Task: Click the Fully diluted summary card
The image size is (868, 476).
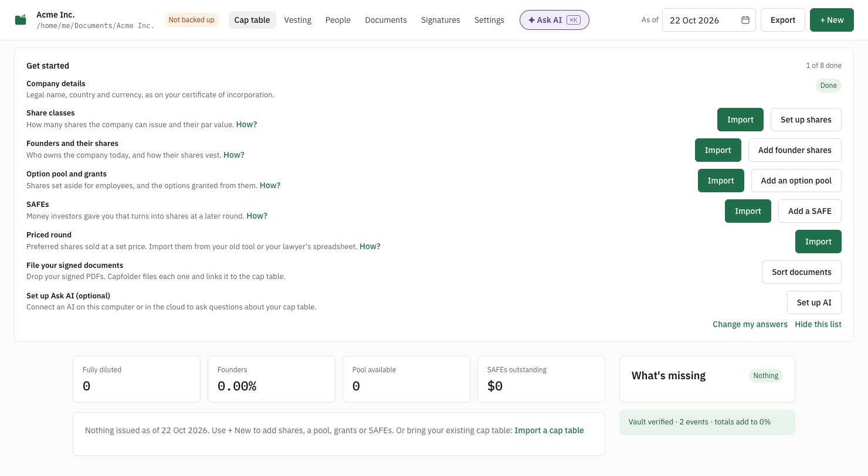Action: coord(137,379)
